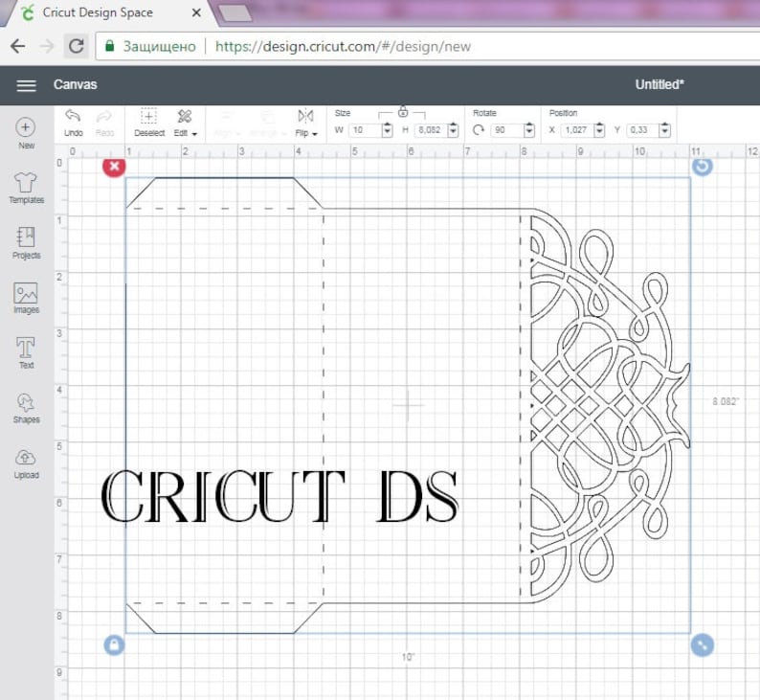Open a new browser tab
Viewport: 760px width, 700px height.
point(236,13)
